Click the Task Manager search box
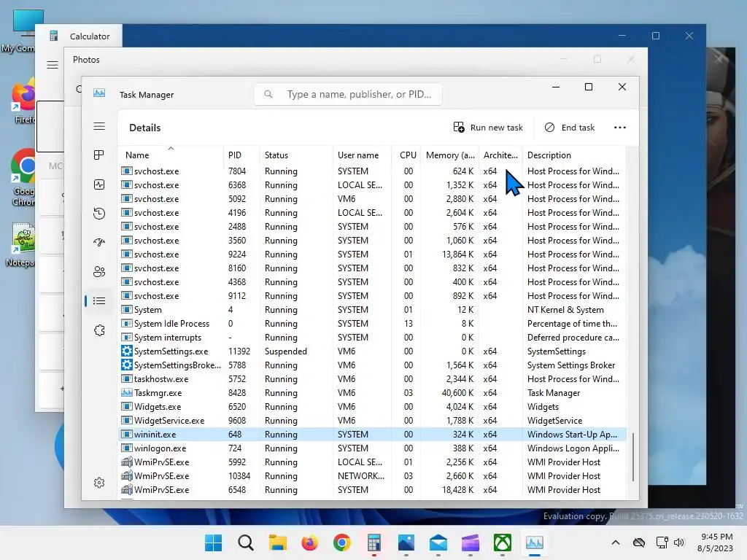Screen dimensions: 747x560 (x=348, y=94)
